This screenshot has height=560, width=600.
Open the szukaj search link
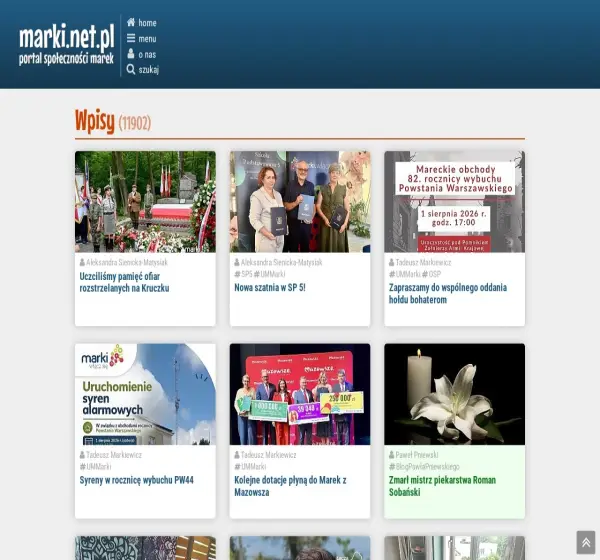click(x=149, y=70)
